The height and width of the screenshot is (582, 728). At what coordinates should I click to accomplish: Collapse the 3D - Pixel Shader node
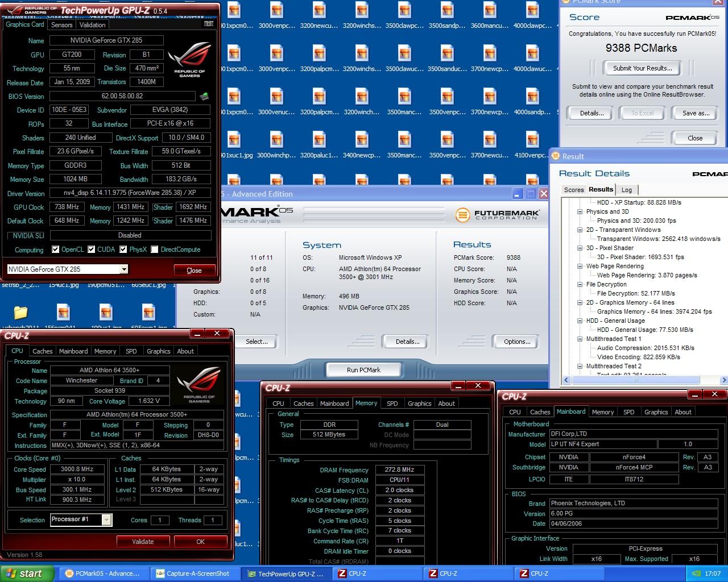pos(580,248)
